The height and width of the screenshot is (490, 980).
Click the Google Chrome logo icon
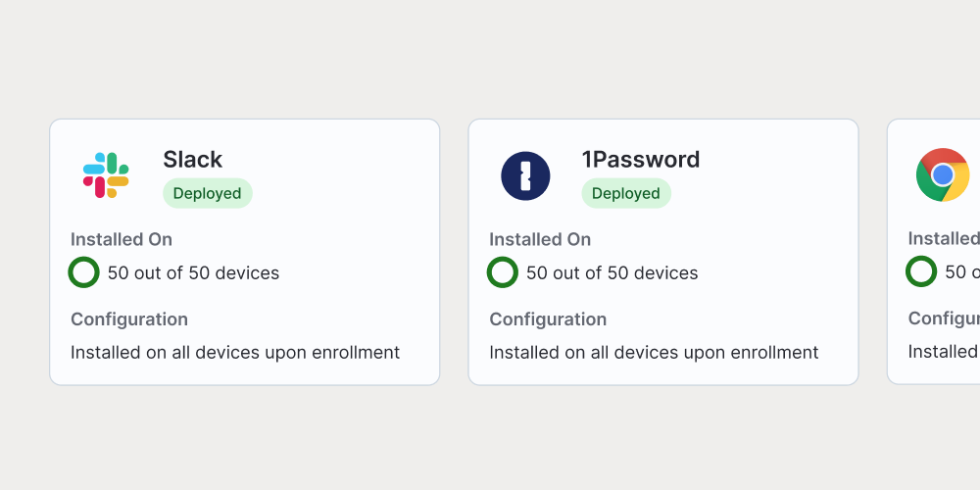tap(943, 175)
